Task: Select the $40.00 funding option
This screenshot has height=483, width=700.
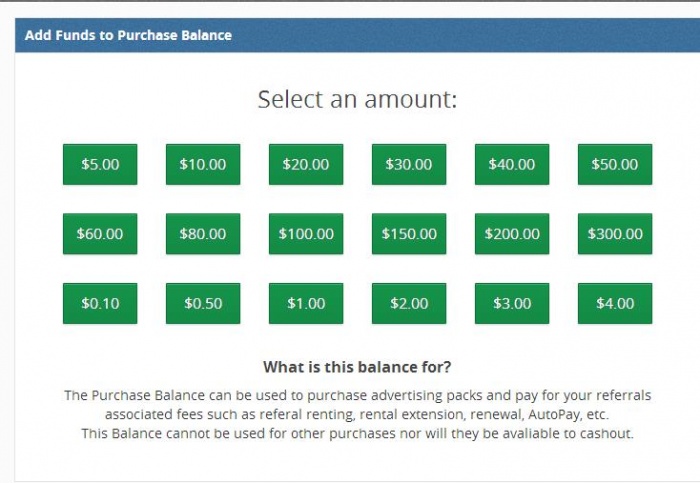Action: [512, 165]
